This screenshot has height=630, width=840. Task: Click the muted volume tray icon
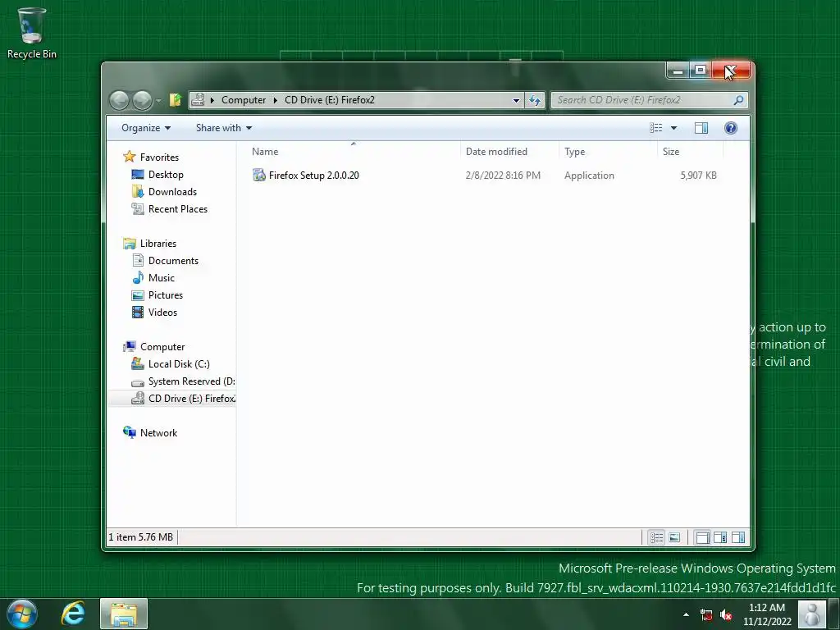(727, 614)
